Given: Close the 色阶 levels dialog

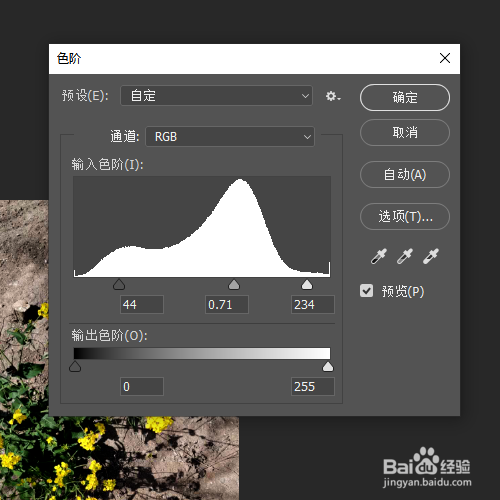Looking at the screenshot, I should tap(445, 58).
